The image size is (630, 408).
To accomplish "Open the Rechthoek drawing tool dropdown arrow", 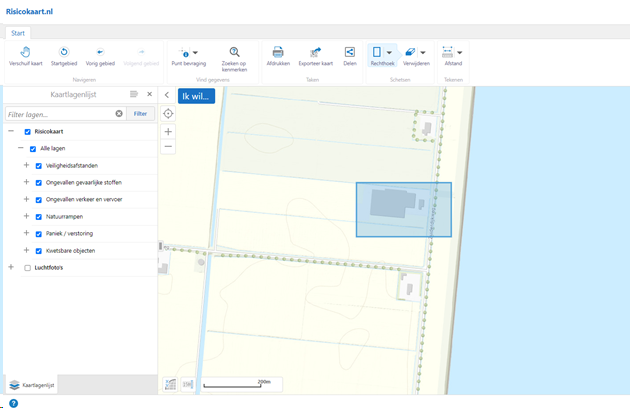I will point(389,52).
